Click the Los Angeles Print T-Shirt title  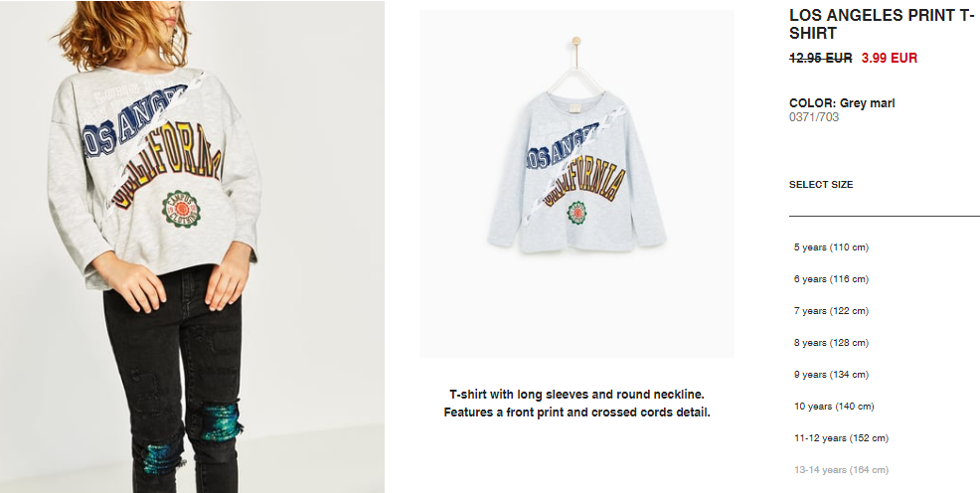882,25
